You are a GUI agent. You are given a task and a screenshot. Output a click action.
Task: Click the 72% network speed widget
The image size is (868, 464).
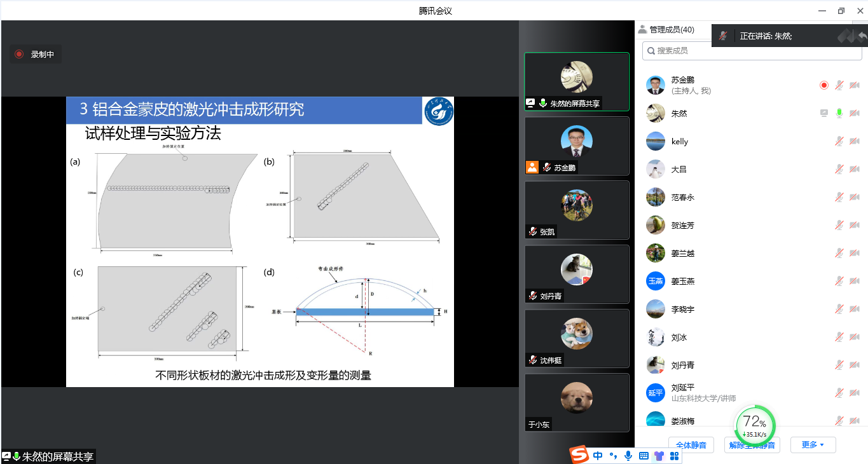pyautogui.click(x=755, y=425)
